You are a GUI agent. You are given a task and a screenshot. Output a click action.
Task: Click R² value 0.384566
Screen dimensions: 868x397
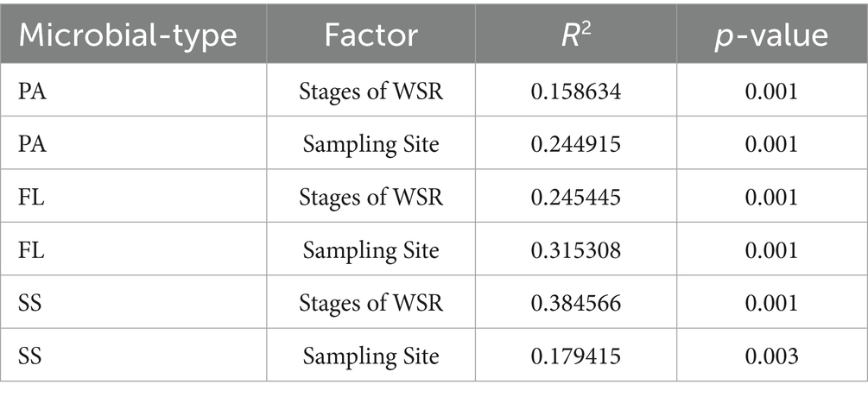tap(575, 303)
